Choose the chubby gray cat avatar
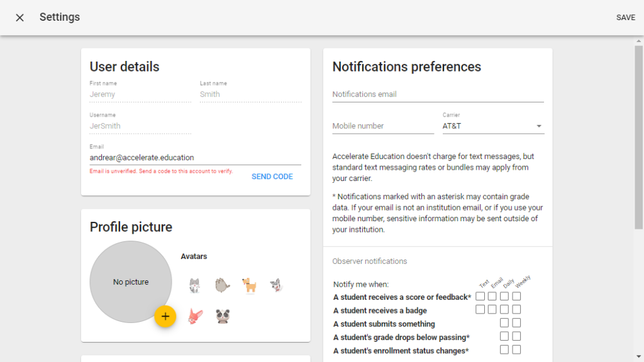 point(222,285)
